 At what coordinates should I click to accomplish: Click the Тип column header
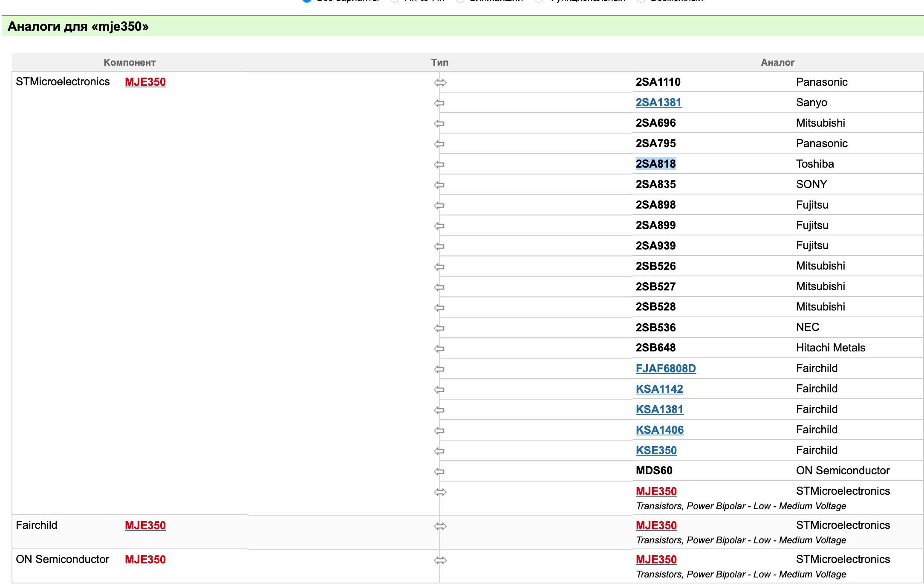point(439,62)
